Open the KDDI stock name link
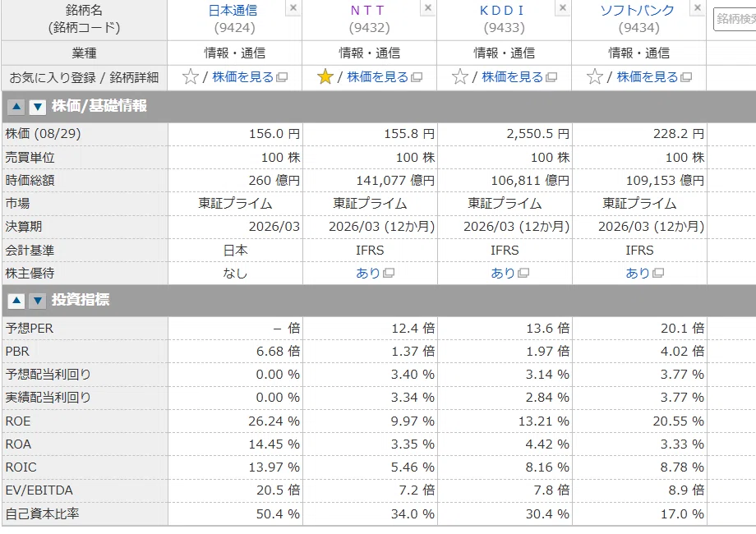 pyautogui.click(x=502, y=10)
